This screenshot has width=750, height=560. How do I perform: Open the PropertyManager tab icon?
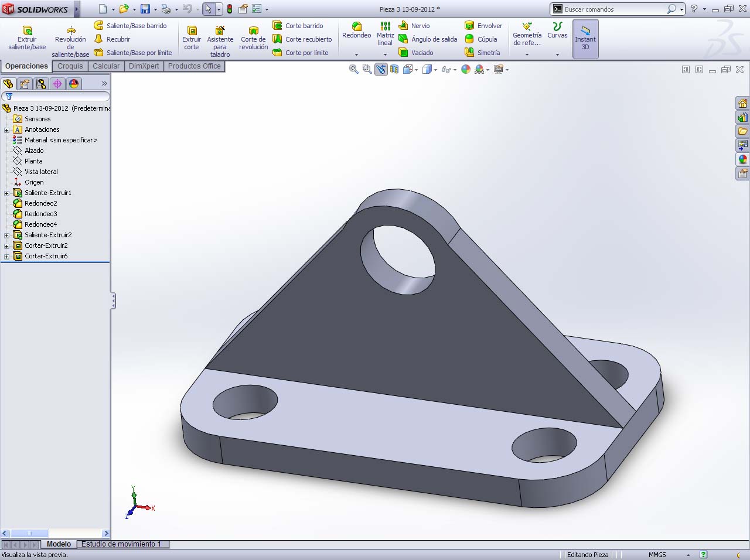[x=25, y=84]
